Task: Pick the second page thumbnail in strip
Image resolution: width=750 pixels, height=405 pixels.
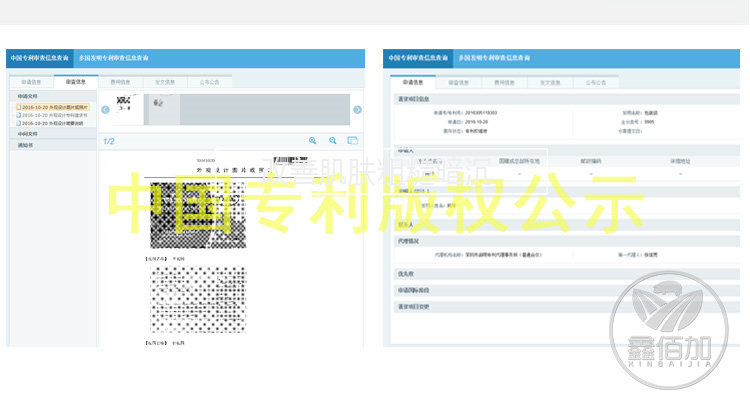Action: pyautogui.click(x=162, y=109)
